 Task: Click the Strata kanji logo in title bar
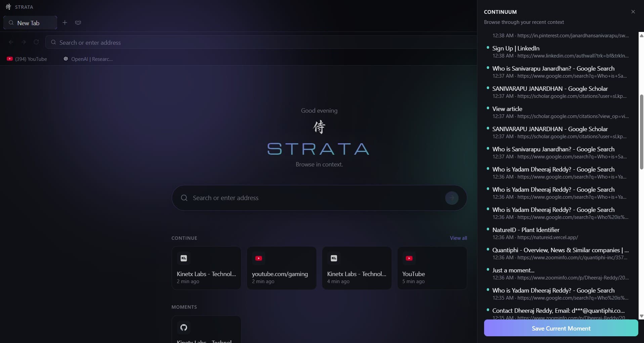(8, 7)
